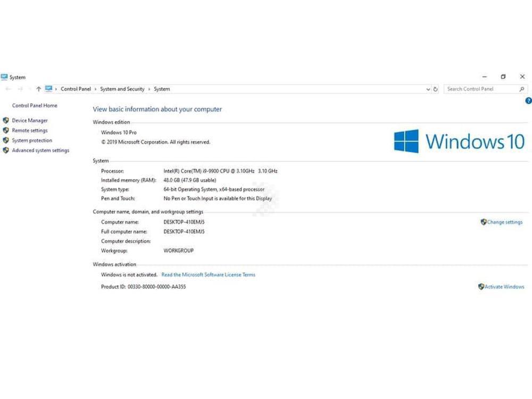Image resolution: width=532 pixels, height=399 pixels.
Task: Click the computer icon in address bar
Action: (x=49, y=89)
